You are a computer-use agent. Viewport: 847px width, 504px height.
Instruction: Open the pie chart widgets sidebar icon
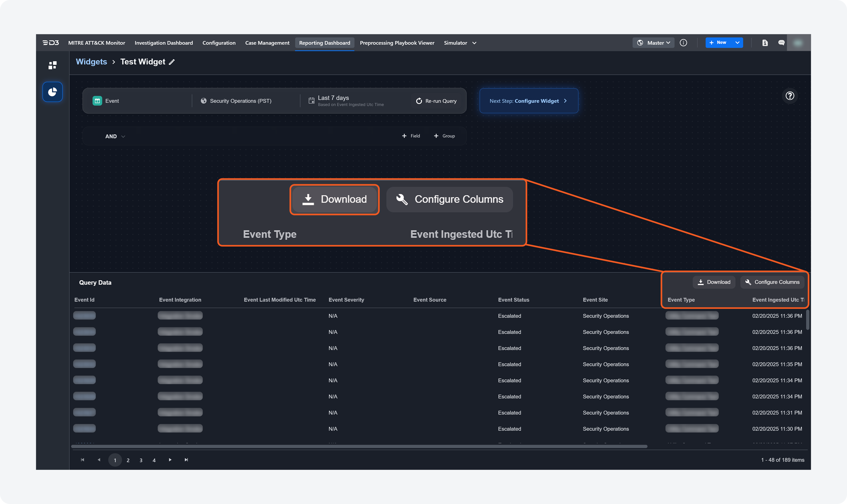pyautogui.click(x=52, y=92)
